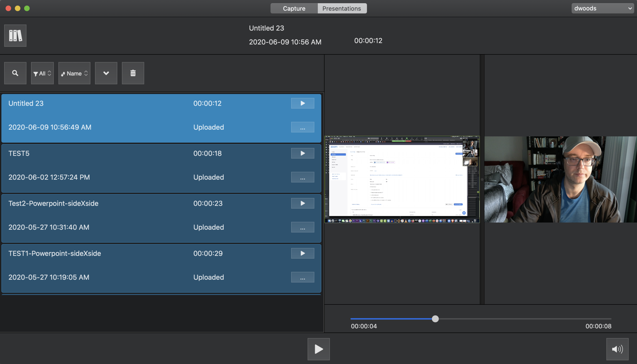Open the Name sort dropdown
Viewport: 637px width, 364px height.
(74, 73)
